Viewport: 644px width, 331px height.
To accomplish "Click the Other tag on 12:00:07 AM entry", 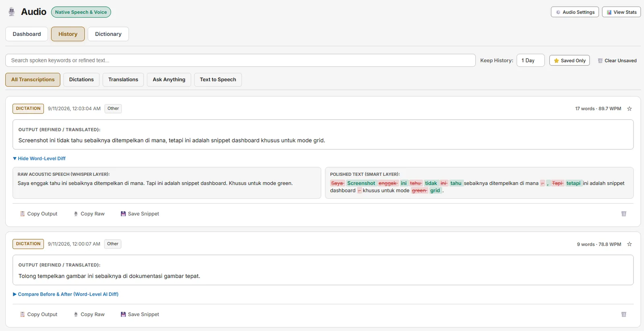I will pyautogui.click(x=113, y=244).
